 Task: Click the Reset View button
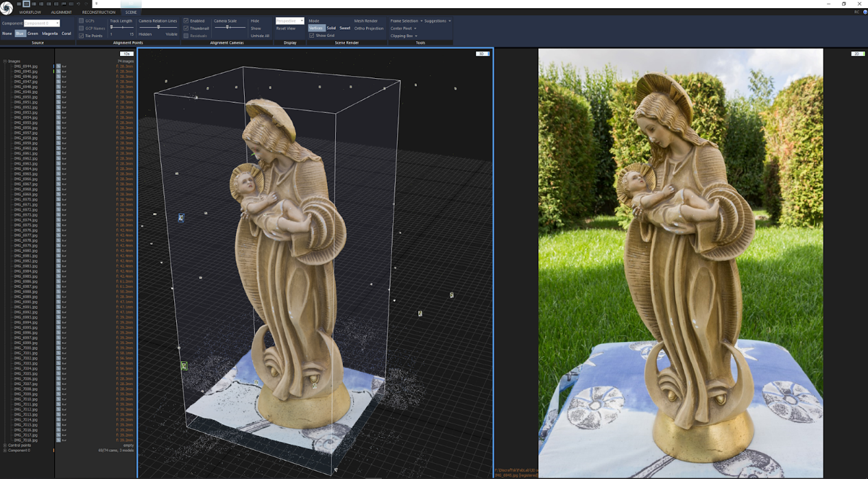286,28
